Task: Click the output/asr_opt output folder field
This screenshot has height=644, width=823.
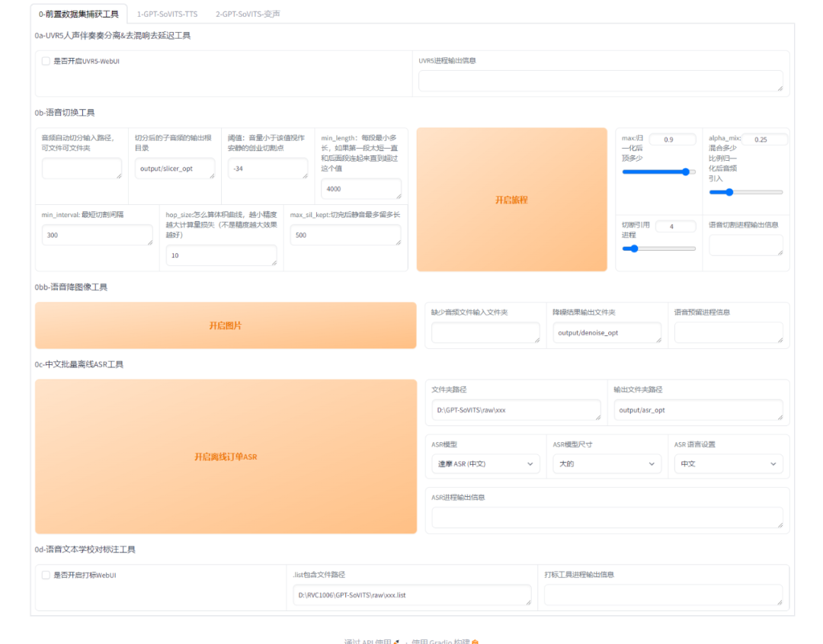Action: point(698,410)
